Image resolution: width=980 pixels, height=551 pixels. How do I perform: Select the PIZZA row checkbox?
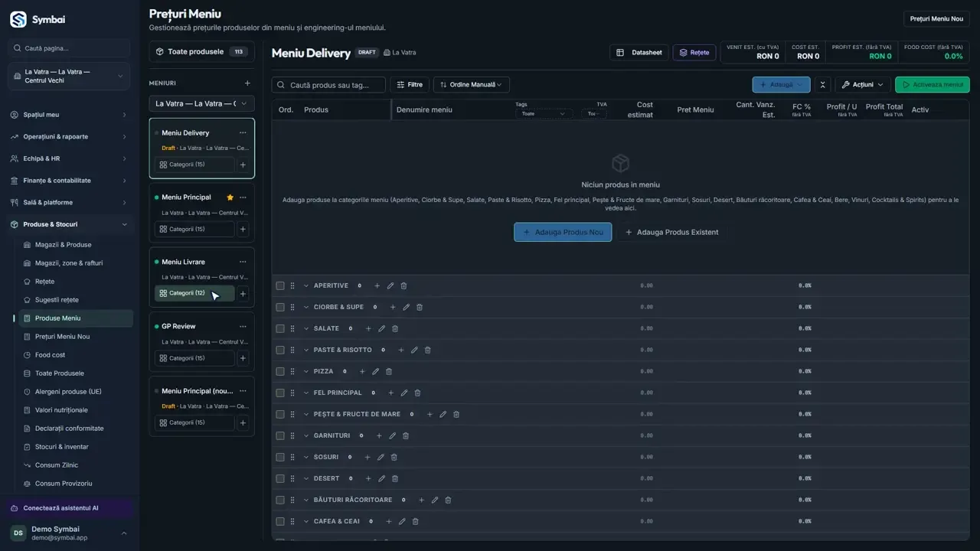click(x=280, y=372)
